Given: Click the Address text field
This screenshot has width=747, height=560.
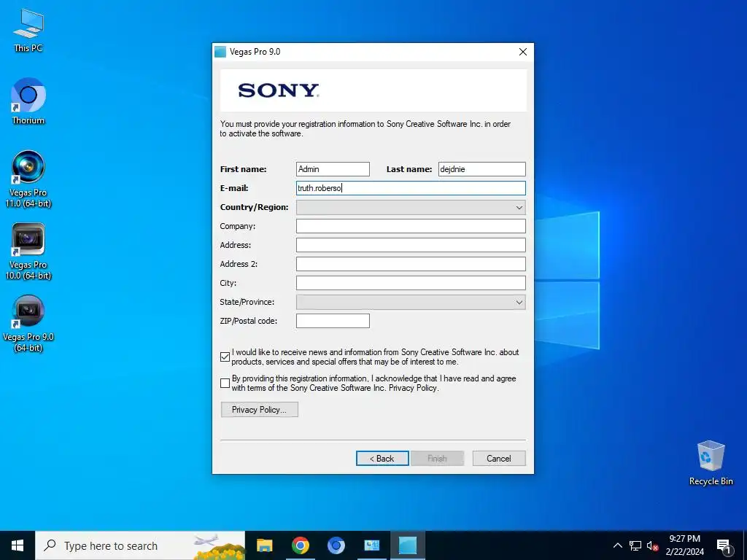Looking at the screenshot, I should pyautogui.click(x=411, y=245).
